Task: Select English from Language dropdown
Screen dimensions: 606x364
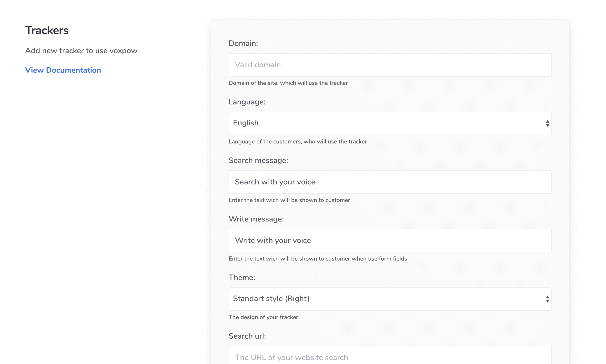Action: point(390,123)
